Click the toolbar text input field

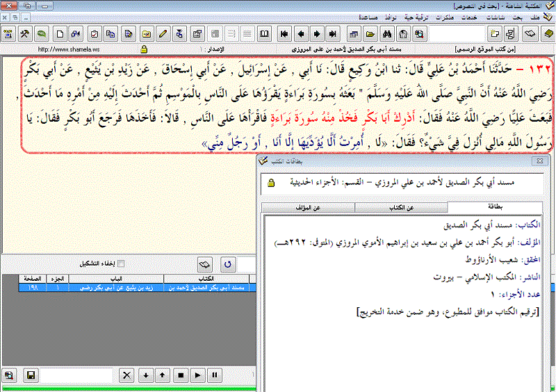click(x=456, y=33)
